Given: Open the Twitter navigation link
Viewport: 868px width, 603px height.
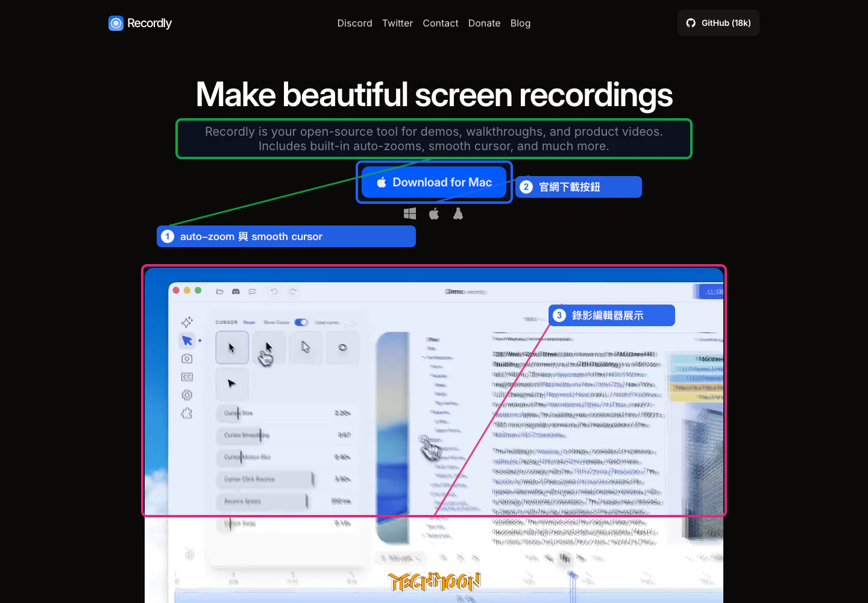Looking at the screenshot, I should (397, 23).
